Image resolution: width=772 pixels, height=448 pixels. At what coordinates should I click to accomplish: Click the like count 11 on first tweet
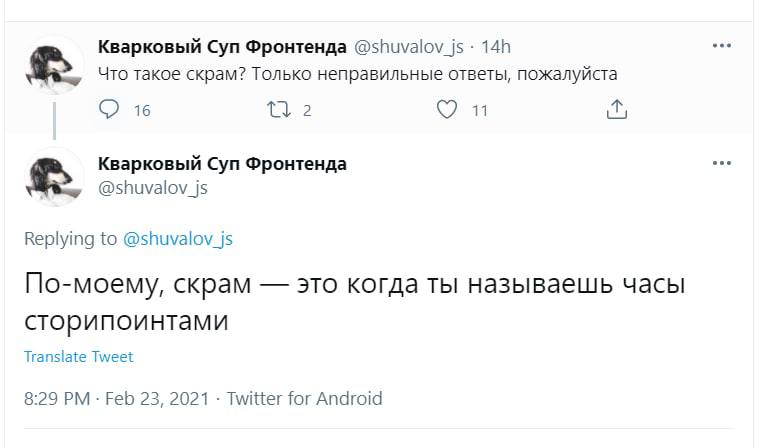[x=479, y=111]
